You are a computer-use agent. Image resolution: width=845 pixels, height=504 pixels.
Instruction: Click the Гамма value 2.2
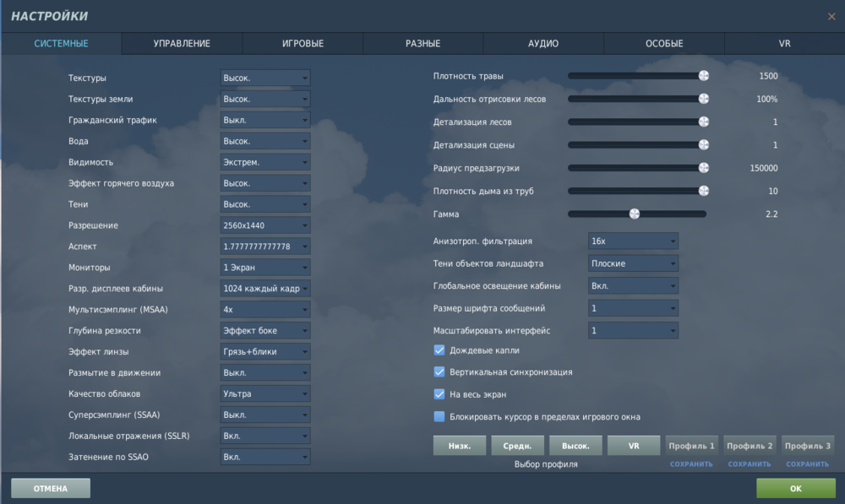771,214
